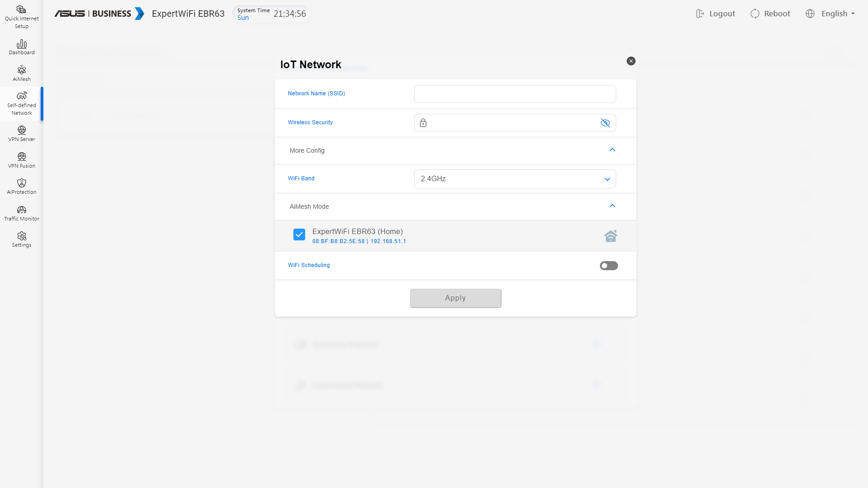Open the Dashboard sidebar icon
Image resolution: width=868 pixels, height=488 pixels.
(x=21, y=44)
